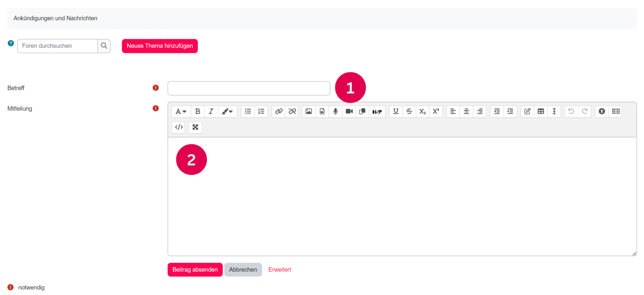This screenshot has width=644, height=295.
Task: Toggle strikethrough formatting
Action: pyautogui.click(x=409, y=111)
